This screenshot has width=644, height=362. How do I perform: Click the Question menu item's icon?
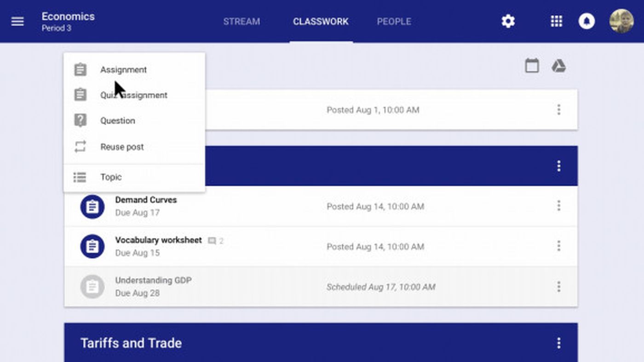pyautogui.click(x=80, y=120)
